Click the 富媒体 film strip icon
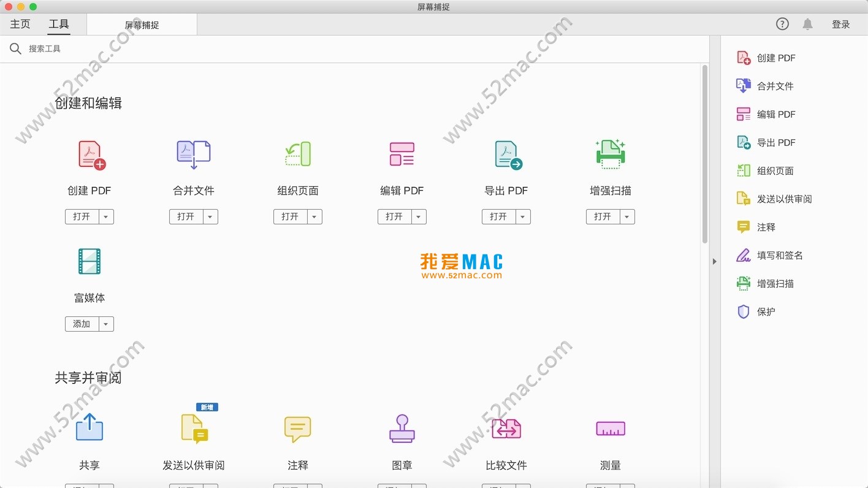The image size is (868, 488). [x=89, y=261]
